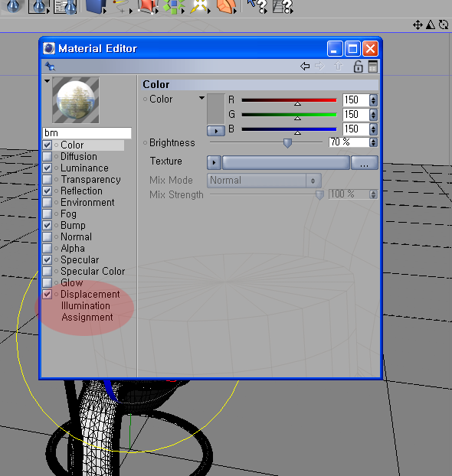Image resolution: width=452 pixels, height=476 pixels.
Task: Click the rotate viewport icon
Action: tap(444, 24)
